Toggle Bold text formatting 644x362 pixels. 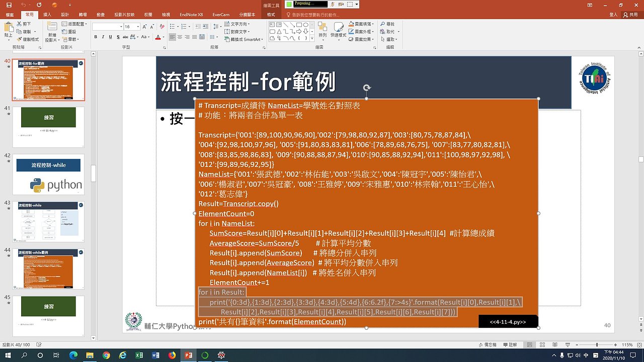[96, 37]
